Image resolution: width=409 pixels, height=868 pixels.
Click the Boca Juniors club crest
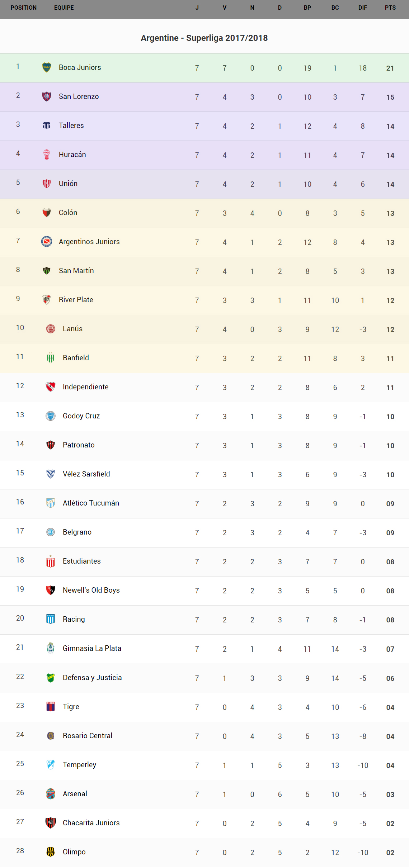[x=47, y=67]
